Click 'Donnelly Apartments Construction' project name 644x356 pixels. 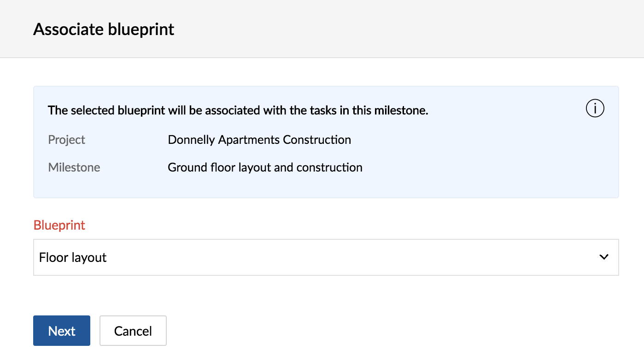259,140
